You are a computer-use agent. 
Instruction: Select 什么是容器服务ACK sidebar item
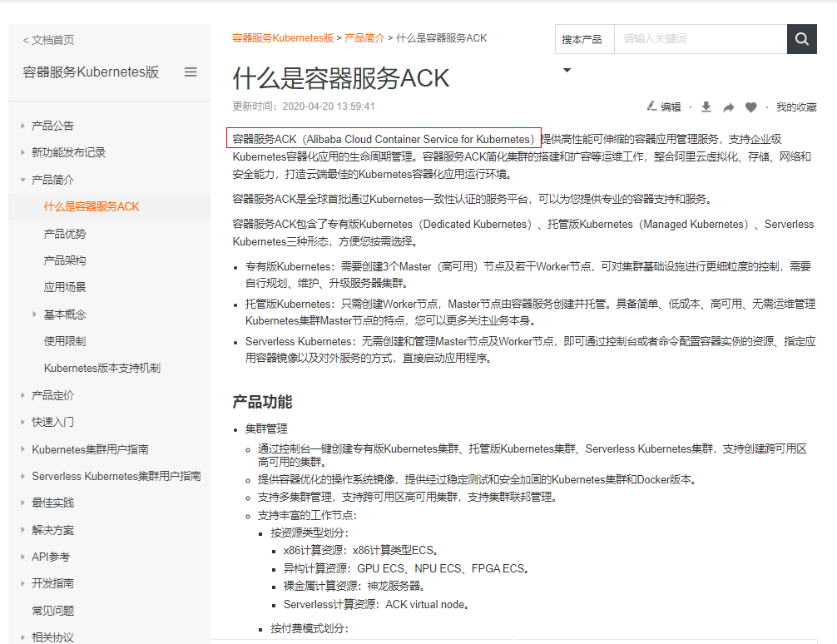point(92,206)
